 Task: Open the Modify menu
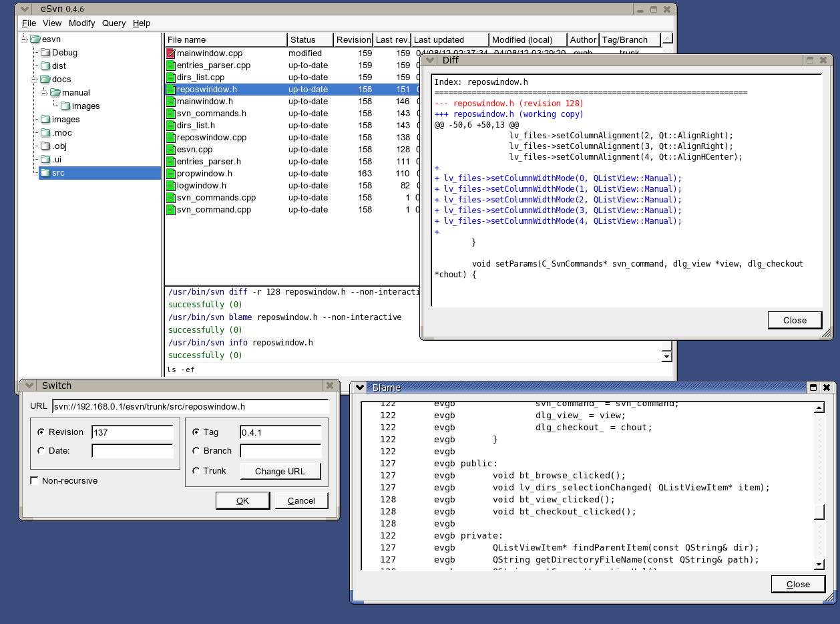click(82, 23)
